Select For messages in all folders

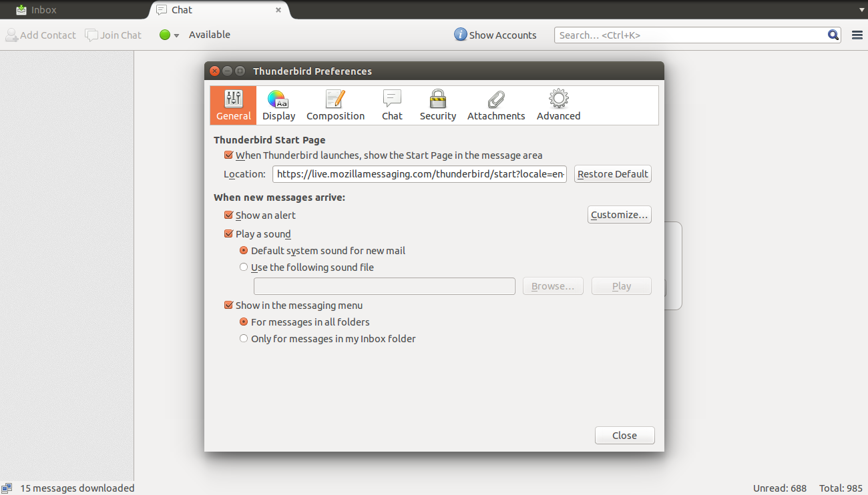244,322
